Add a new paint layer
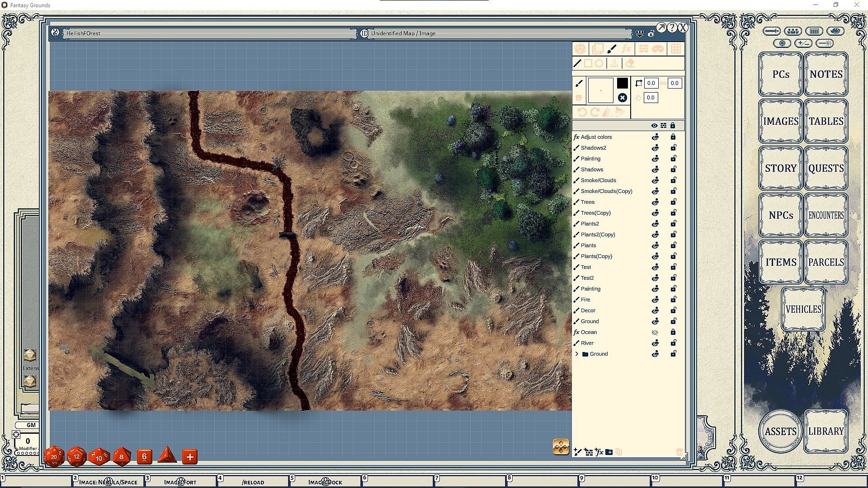 tap(577, 452)
